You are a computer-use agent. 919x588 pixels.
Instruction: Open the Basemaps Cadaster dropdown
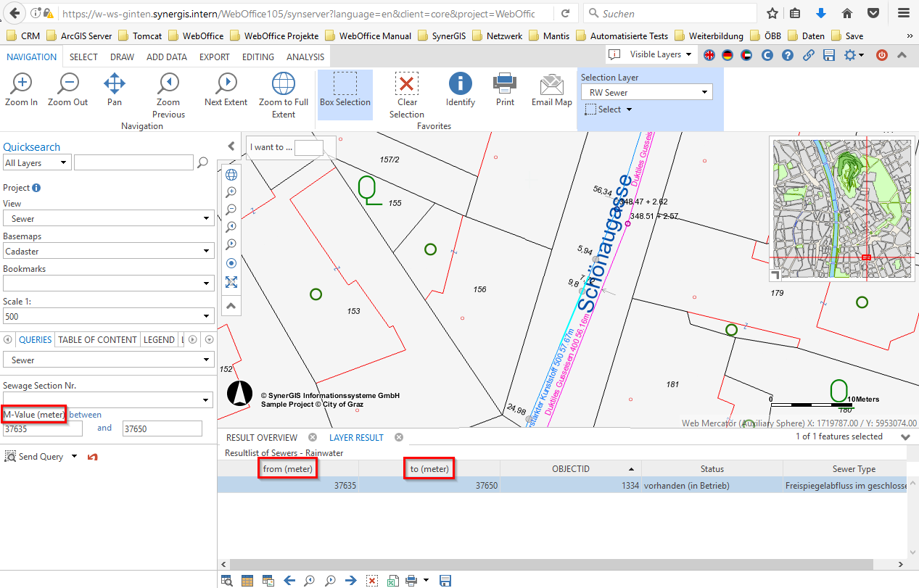tap(108, 251)
